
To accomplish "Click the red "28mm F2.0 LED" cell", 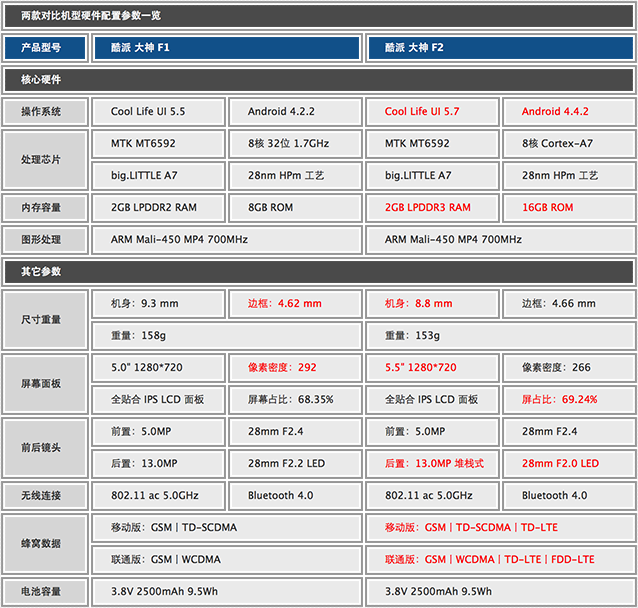I will point(569,464).
